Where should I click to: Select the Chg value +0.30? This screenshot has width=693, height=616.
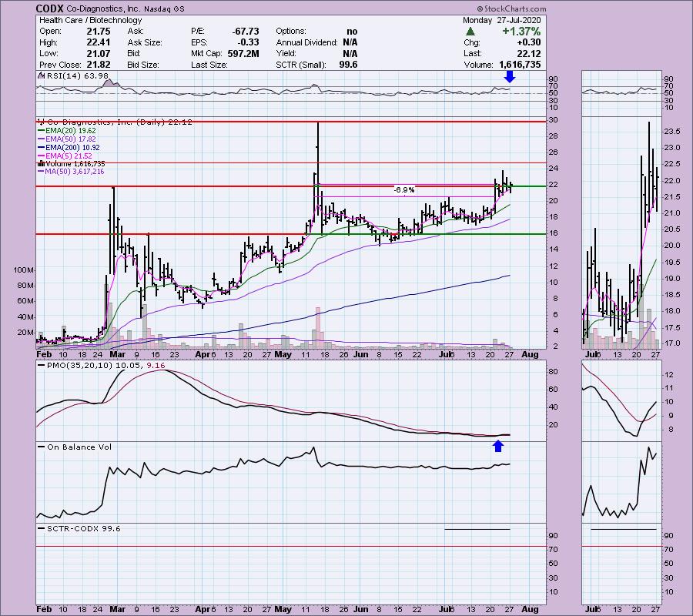pos(528,42)
